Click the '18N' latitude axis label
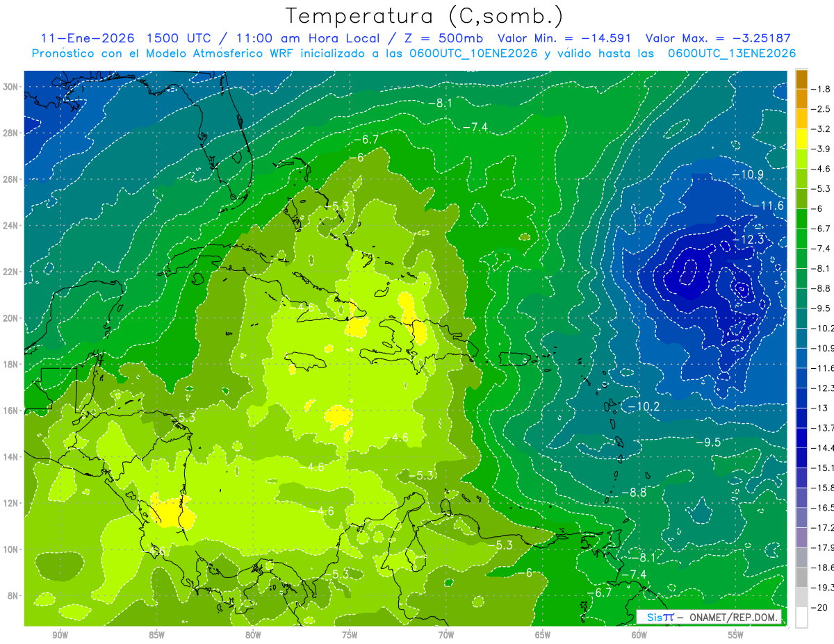This screenshot has height=644, width=834. pos(12,364)
